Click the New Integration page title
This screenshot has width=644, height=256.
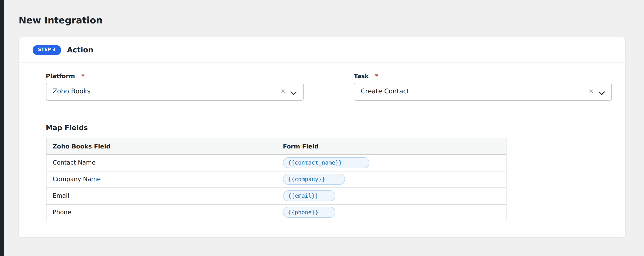click(x=60, y=20)
